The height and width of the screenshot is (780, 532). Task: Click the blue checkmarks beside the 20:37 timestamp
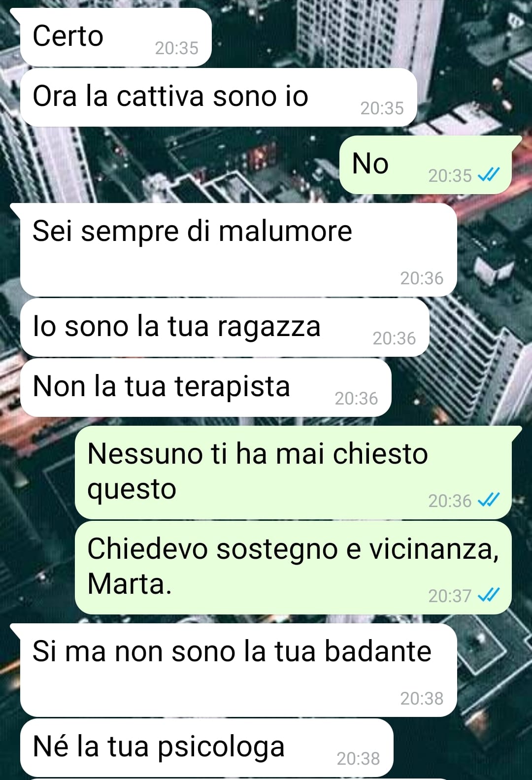coord(489,595)
